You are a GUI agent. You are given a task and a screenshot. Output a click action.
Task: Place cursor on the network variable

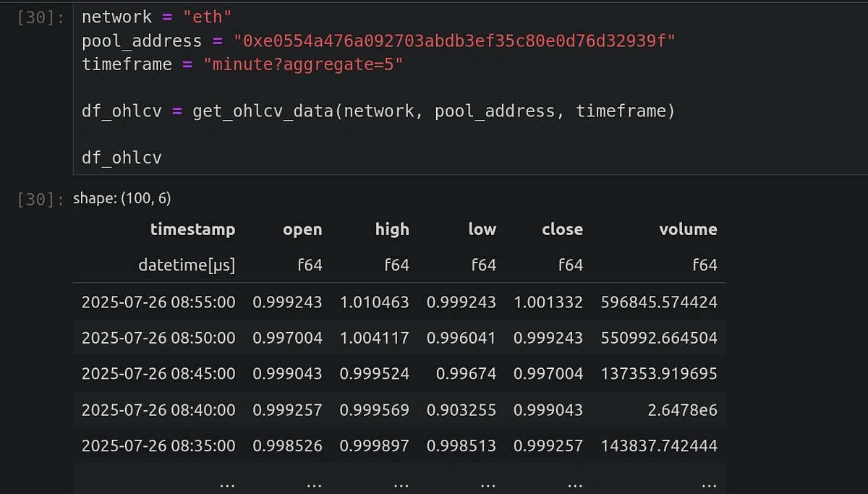tap(116, 16)
